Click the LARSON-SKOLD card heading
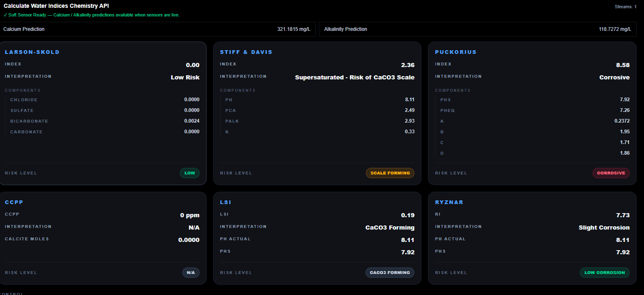This screenshot has height=295, width=644. [x=32, y=52]
